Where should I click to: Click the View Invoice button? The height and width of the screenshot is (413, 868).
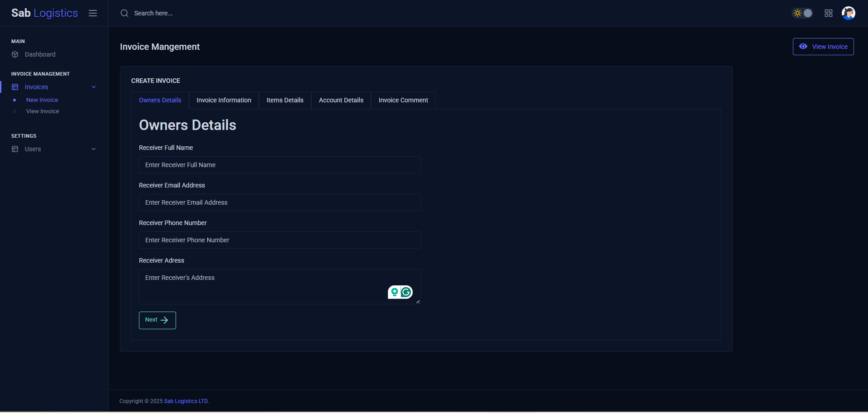point(823,47)
